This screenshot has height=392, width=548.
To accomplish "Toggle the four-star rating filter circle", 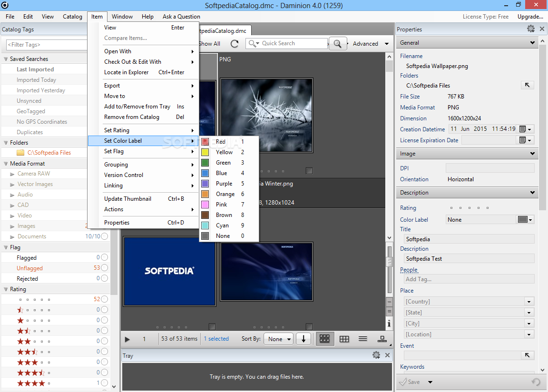I will pyautogui.click(x=104, y=383).
